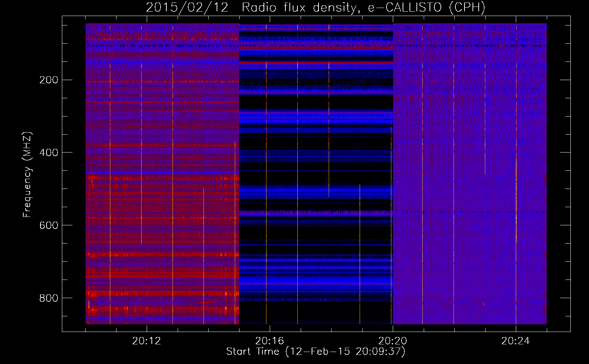The width and height of the screenshot is (589, 364).
Task: Click the 200 frequency tick label
Action: click(49, 80)
